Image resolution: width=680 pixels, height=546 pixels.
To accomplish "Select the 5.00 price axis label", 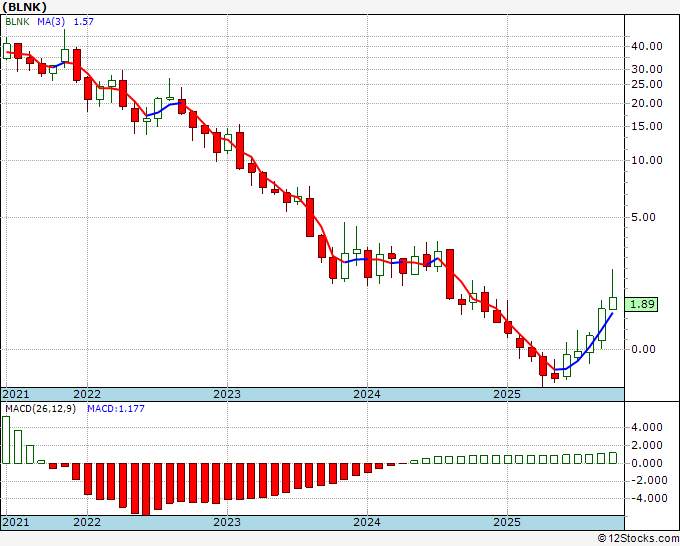I will coord(643,217).
